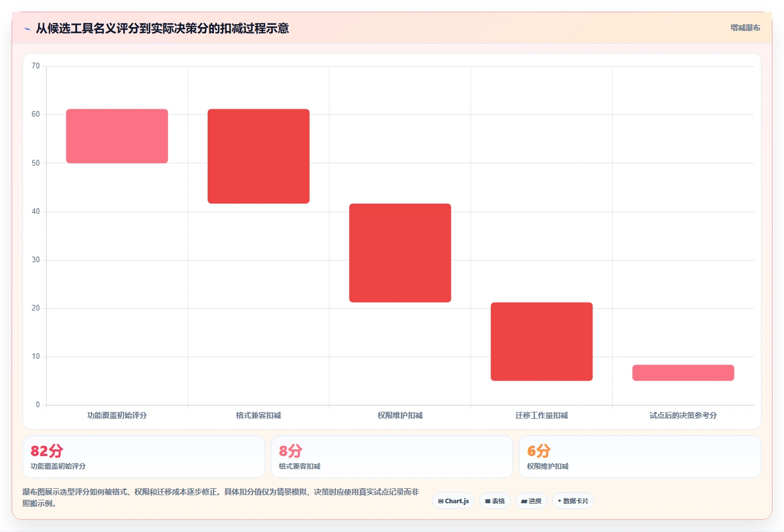Click the y-axis value 20
Image resolution: width=784 pixels, height=532 pixels.
click(36, 308)
